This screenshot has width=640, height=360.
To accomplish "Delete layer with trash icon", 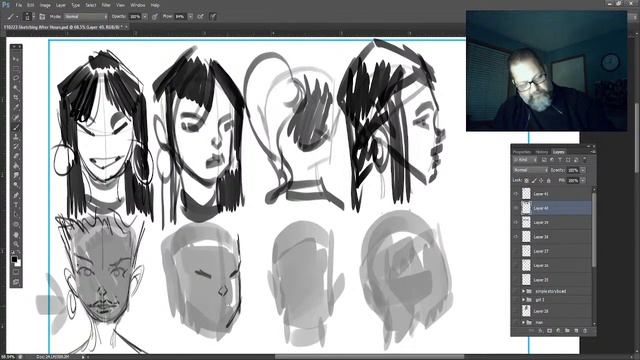I will point(585,331).
